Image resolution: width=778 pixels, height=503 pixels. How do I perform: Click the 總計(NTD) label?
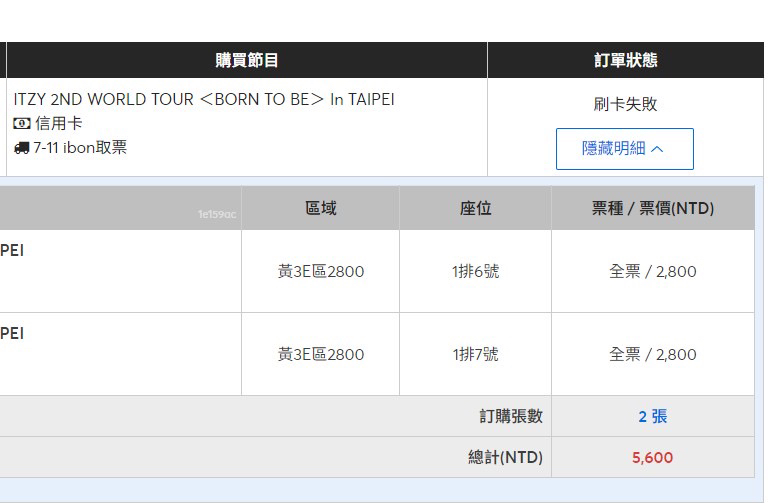click(x=505, y=457)
